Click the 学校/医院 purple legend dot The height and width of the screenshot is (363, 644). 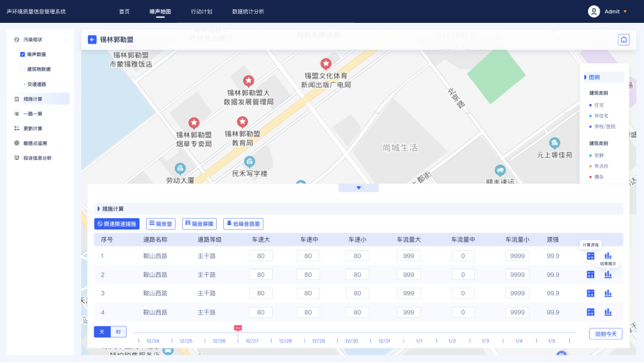[x=591, y=127]
